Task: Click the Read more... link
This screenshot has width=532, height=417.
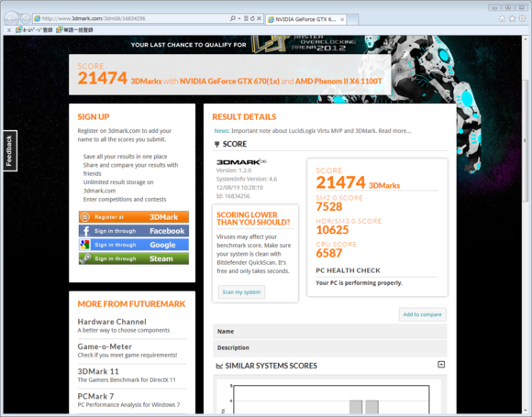Action: pos(394,131)
